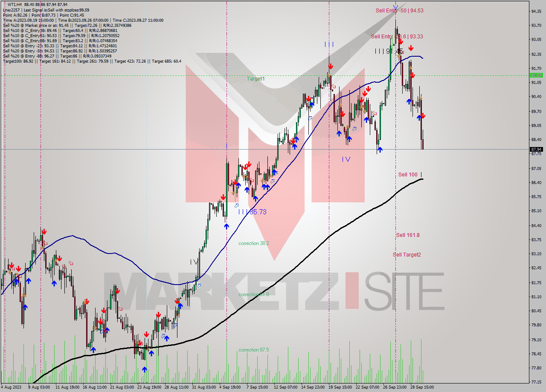546x392 pixels.
Task: Click the 81.10 price axis value
Action: coord(536,297)
